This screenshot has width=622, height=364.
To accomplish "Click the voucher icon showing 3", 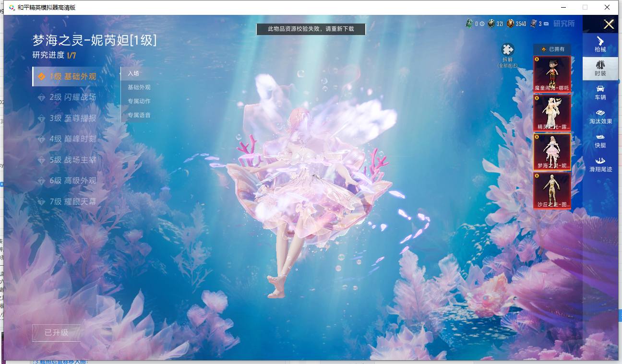I will [533, 23].
